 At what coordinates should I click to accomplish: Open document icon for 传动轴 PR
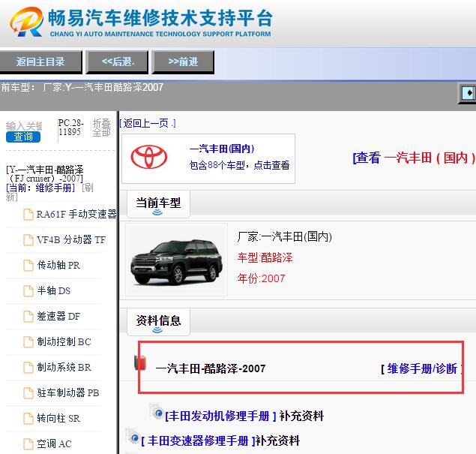point(28,266)
